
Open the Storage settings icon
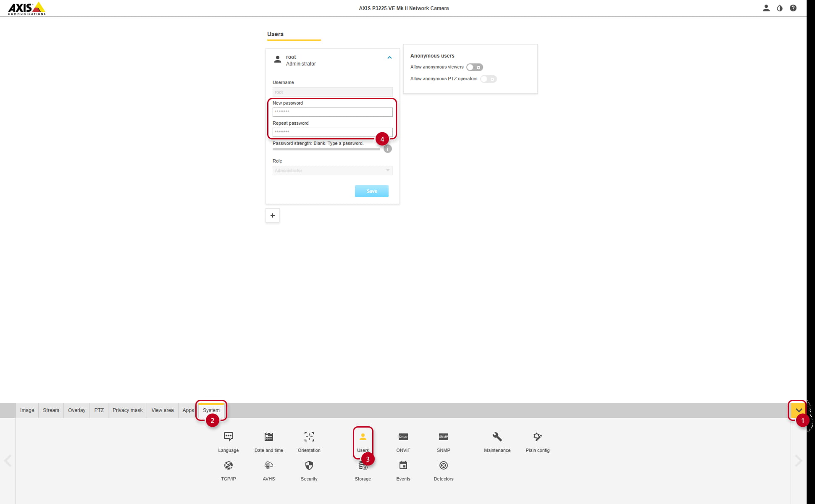(363, 465)
